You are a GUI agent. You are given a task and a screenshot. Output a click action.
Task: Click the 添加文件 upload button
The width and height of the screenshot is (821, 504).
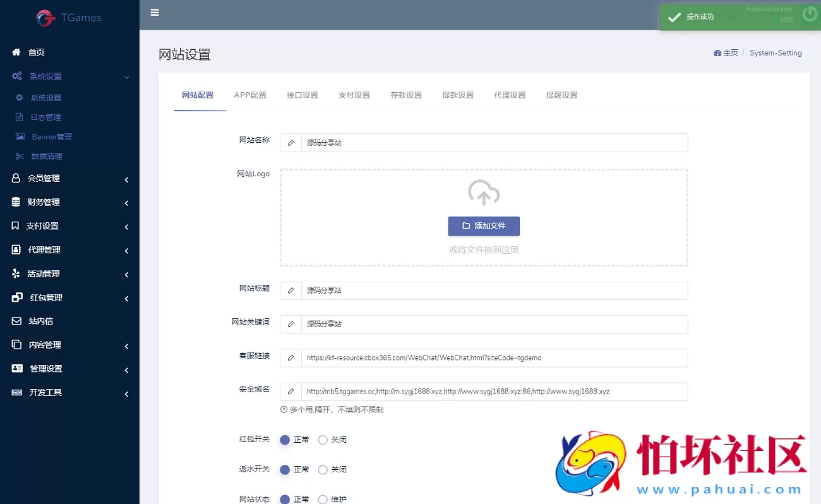484,225
